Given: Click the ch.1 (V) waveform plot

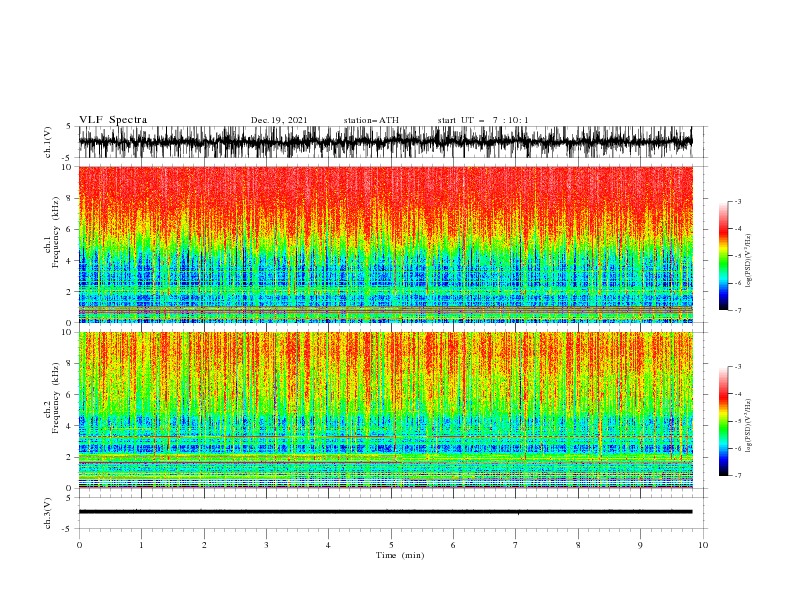Looking at the screenshot, I should pos(385,142).
